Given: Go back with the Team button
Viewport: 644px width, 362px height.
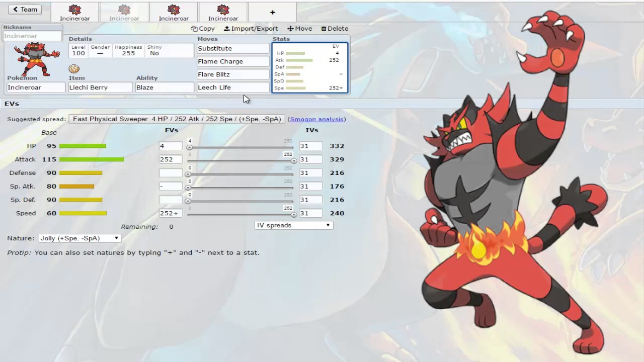Looking at the screenshot, I should click(25, 9).
